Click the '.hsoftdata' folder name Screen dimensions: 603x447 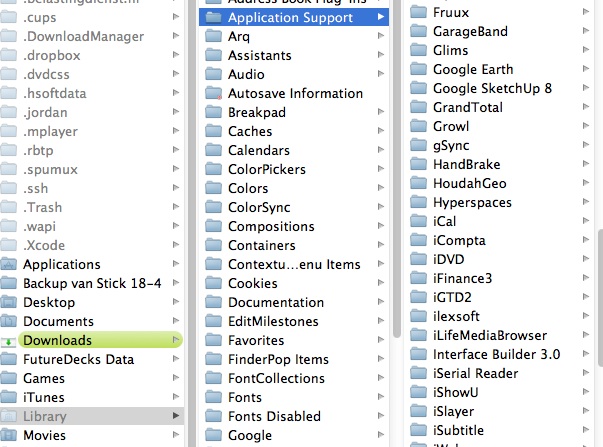tap(55, 93)
